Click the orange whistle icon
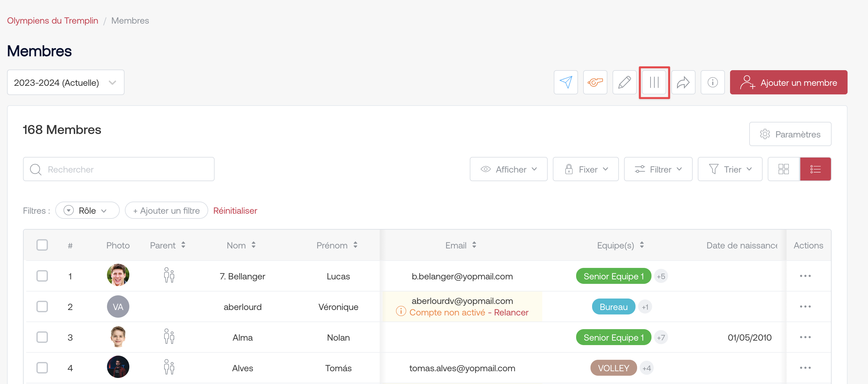 click(595, 82)
